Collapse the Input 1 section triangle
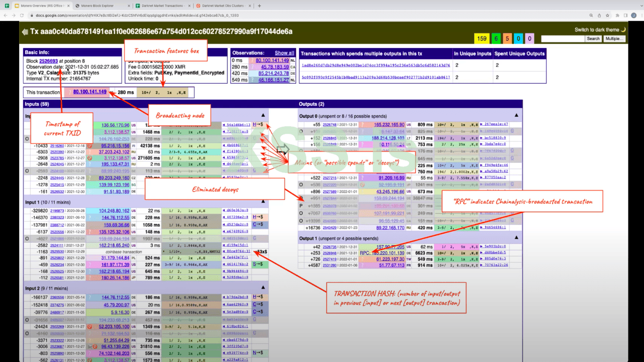 coord(263,201)
